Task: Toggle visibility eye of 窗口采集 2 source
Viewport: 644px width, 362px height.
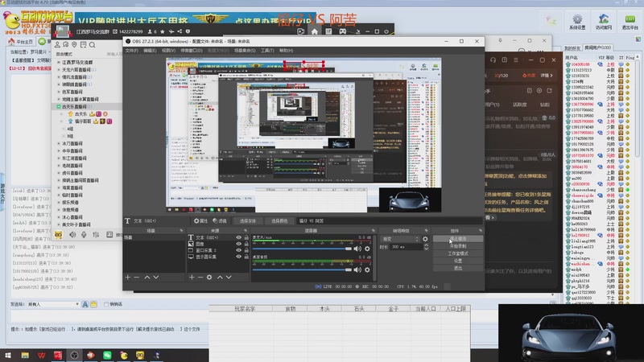Action: click(238, 250)
